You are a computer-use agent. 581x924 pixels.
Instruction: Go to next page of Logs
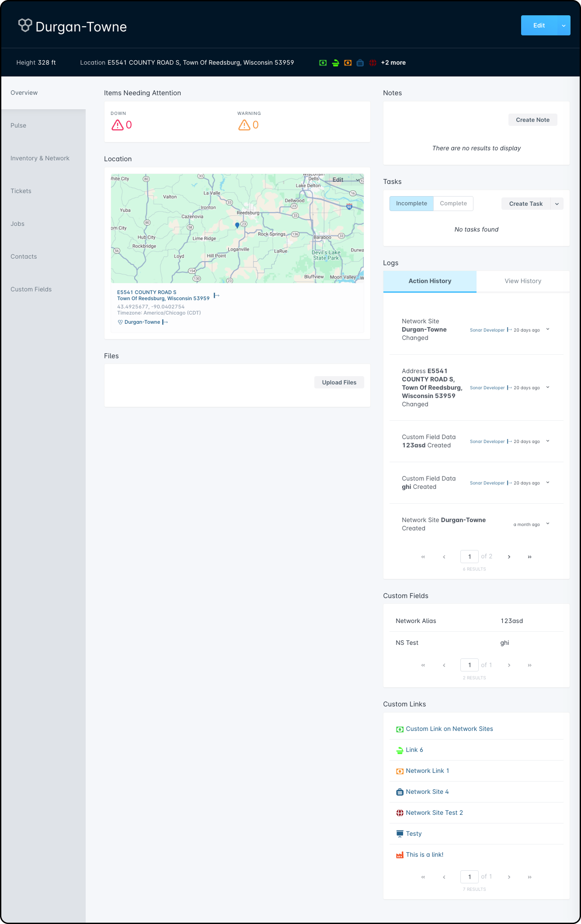[x=509, y=557]
